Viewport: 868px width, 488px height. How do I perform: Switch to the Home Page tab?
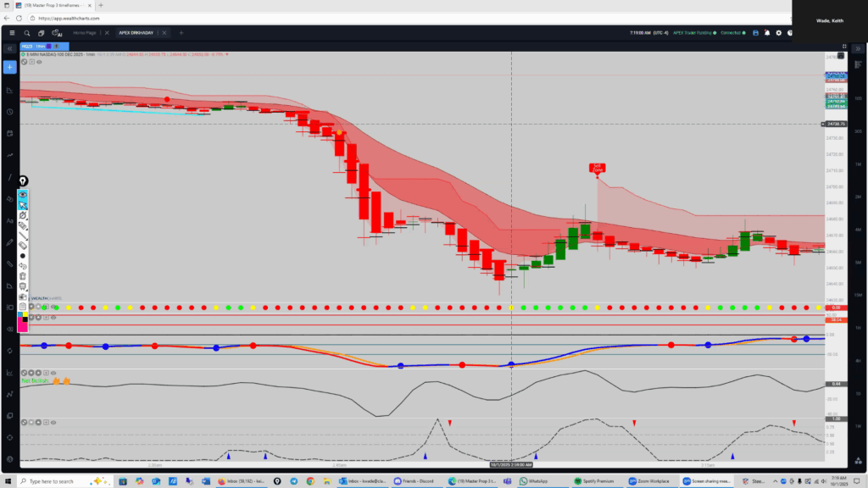pyautogui.click(x=86, y=33)
